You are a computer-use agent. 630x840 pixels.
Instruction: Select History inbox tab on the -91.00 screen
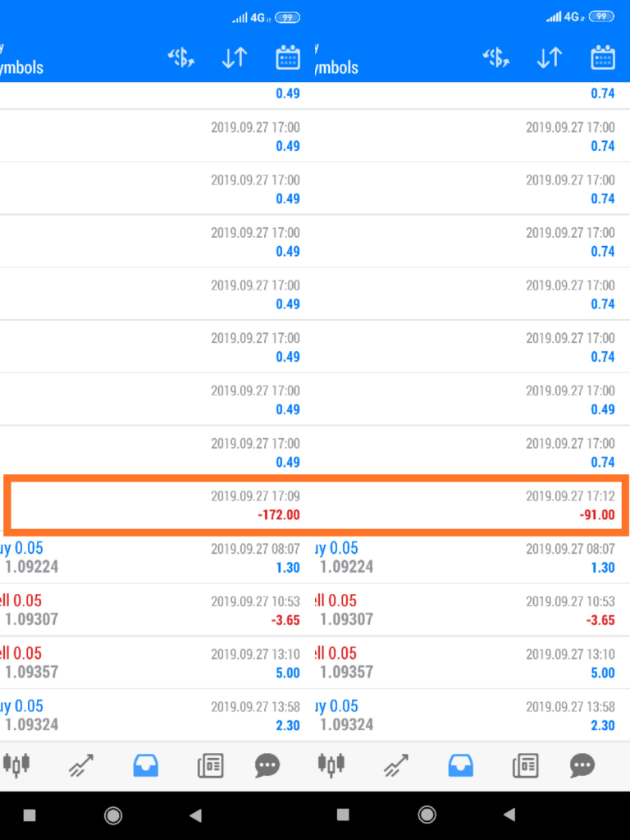point(461,765)
